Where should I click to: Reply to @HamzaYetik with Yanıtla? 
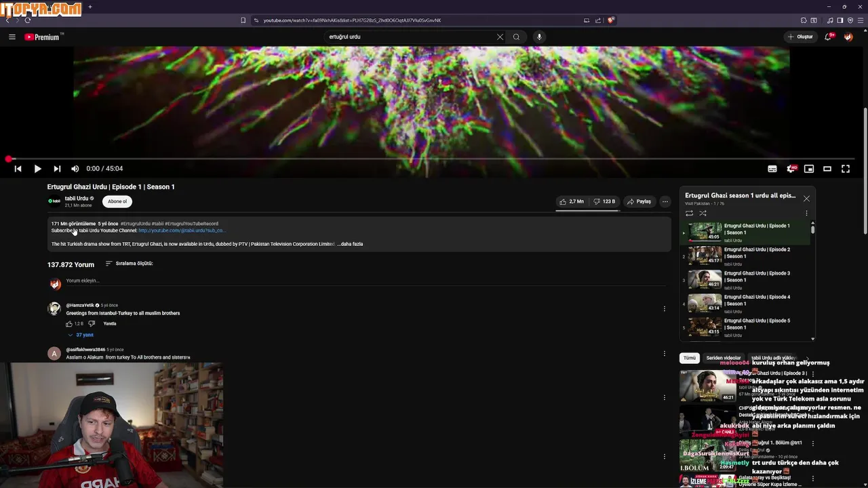coord(110,324)
